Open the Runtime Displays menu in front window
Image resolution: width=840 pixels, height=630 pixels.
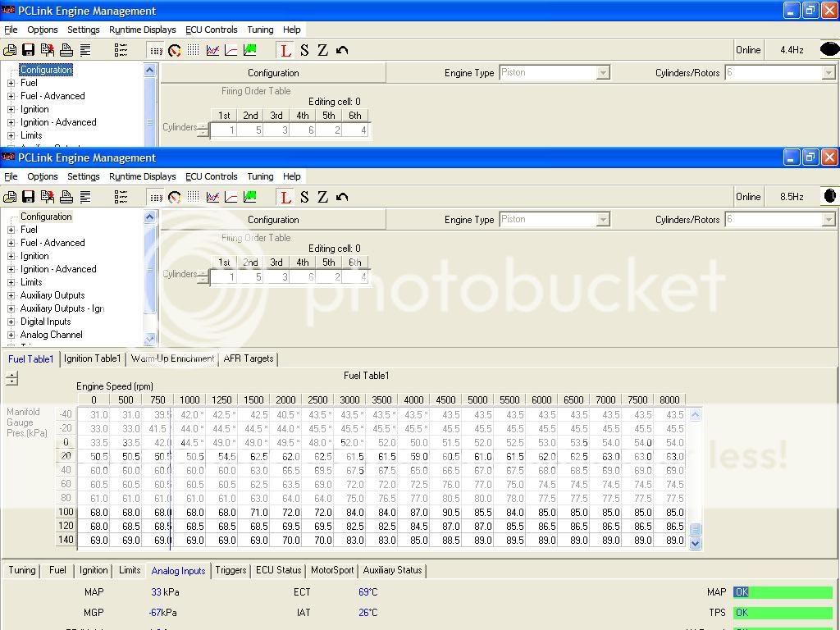click(143, 176)
